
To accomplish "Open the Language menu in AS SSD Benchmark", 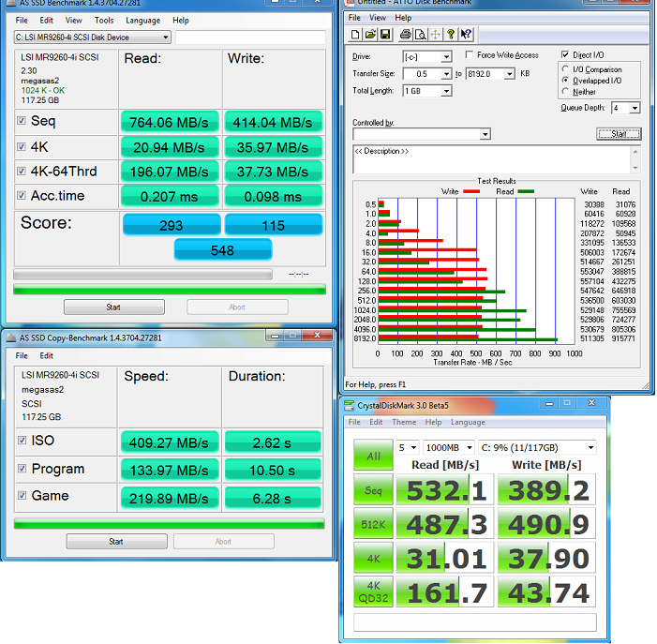I will [142, 20].
